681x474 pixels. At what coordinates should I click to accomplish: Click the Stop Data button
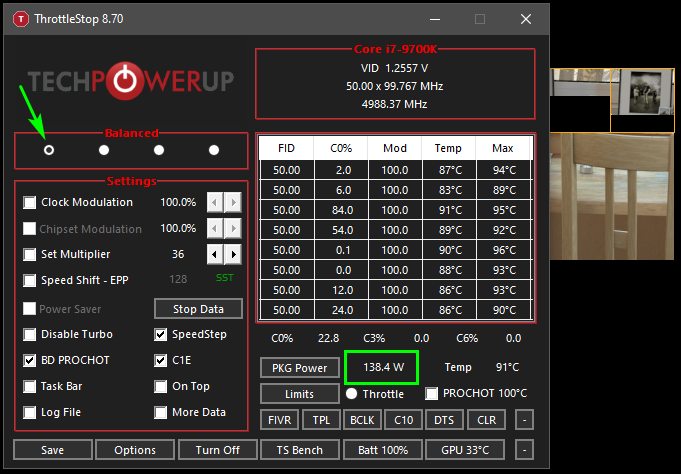click(x=198, y=309)
